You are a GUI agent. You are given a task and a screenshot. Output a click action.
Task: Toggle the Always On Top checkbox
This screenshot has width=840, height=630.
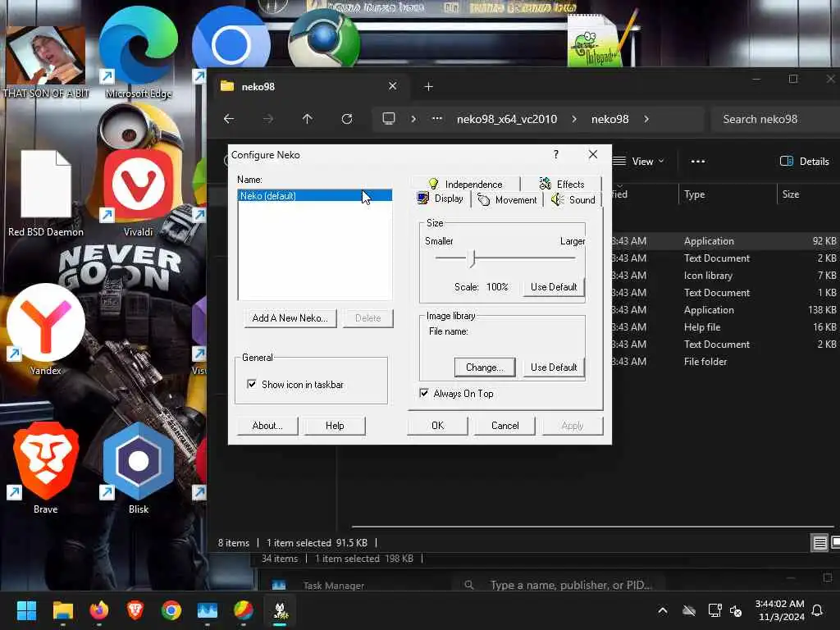424,393
